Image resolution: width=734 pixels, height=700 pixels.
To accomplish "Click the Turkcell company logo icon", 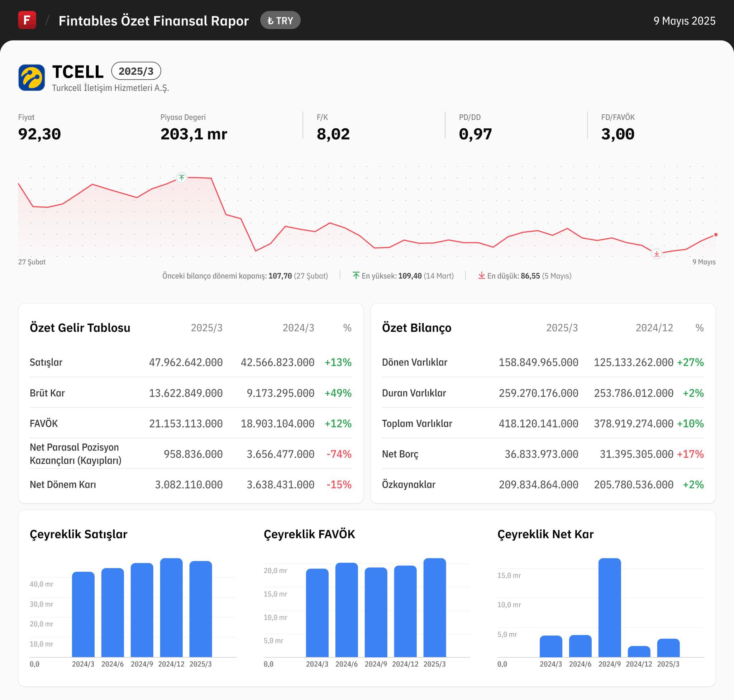I will point(32,78).
